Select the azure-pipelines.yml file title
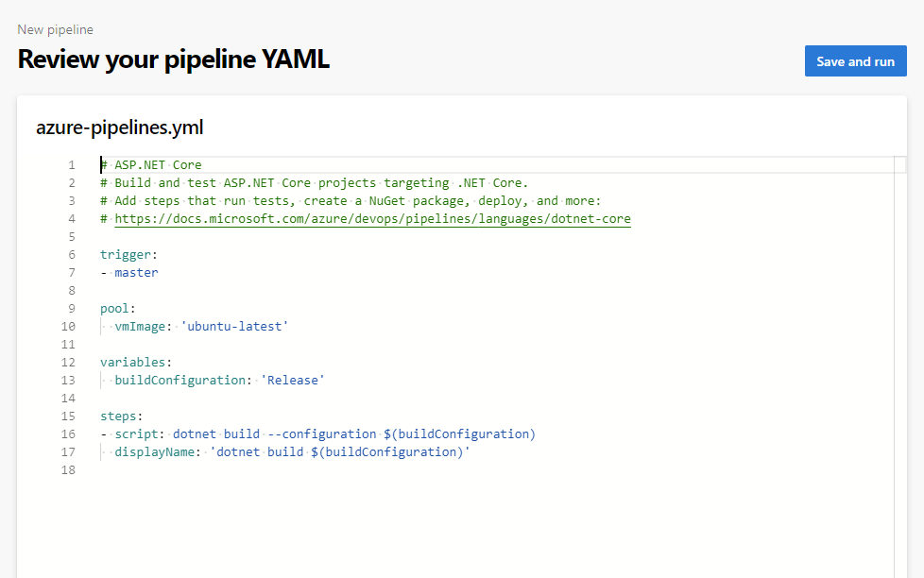The image size is (924, 578). click(119, 127)
